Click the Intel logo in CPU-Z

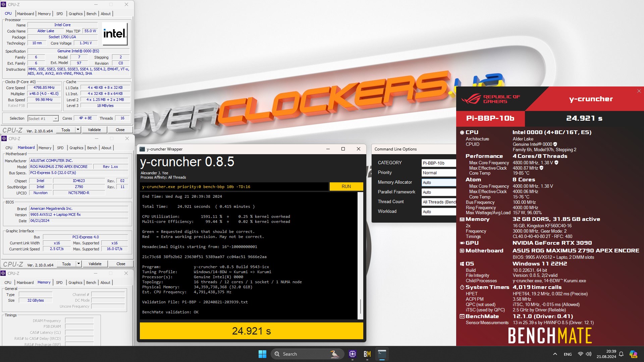pos(115,34)
